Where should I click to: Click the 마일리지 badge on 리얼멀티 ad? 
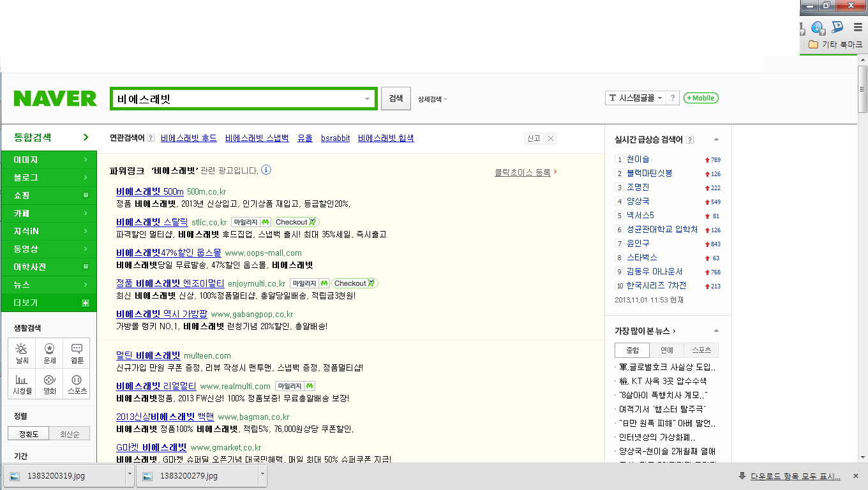point(296,386)
